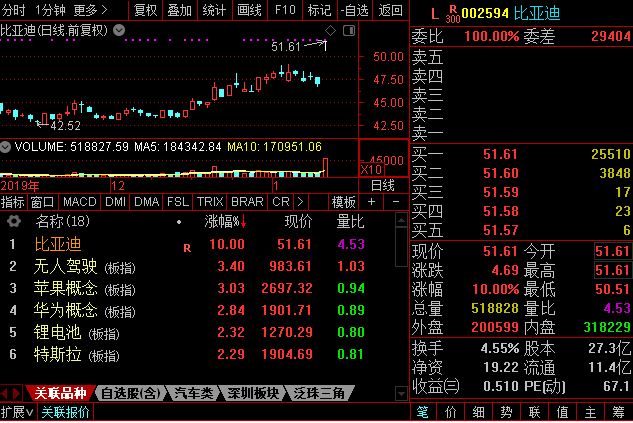
Task: Click the 窗口 button
Action: [x=42, y=201]
